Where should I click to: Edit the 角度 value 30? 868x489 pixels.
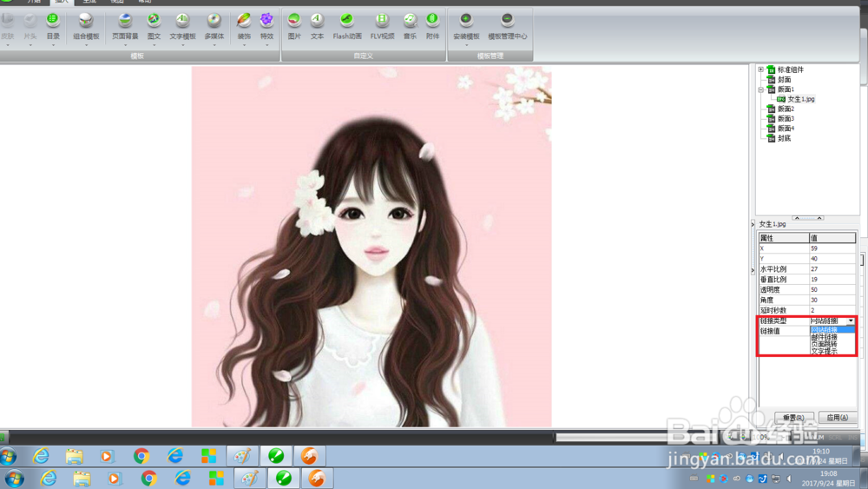(x=832, y=301)
